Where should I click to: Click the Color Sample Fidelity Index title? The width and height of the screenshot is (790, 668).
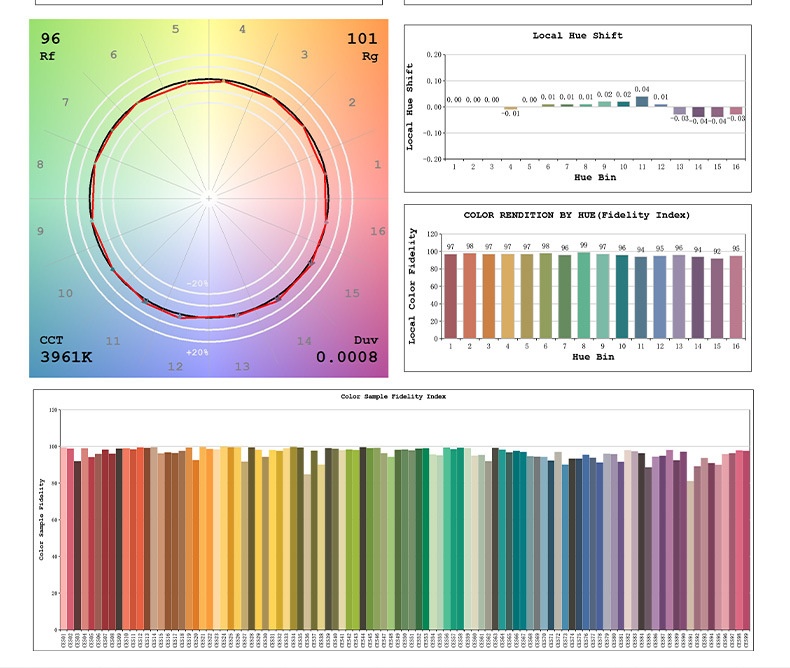pyautogui.click(x=393, y=397)
